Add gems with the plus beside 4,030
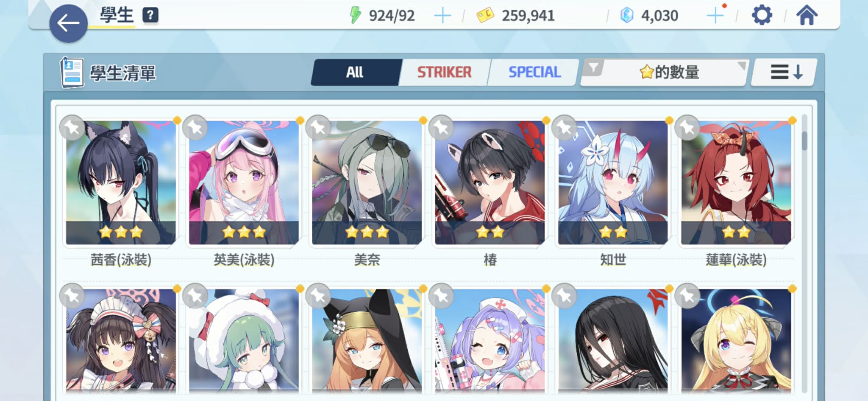The image size is (868, 401). coord(715,16)
